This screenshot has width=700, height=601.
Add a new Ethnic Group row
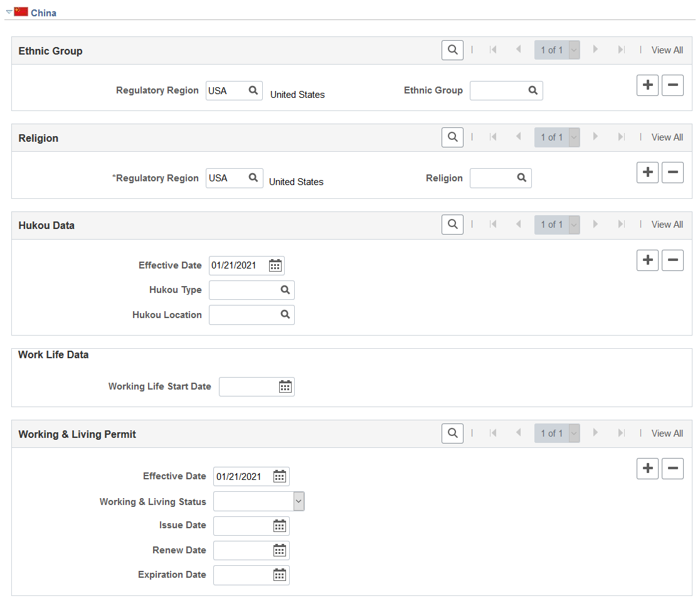[x=647, y=85]
